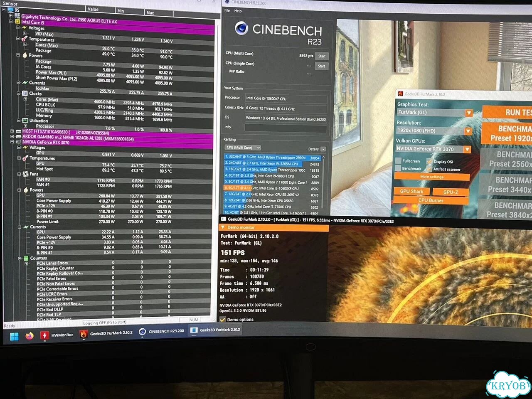Screen dimensions: 532x399
Task: Select the Intel Core i5-10600KF ranking bar
Action: point(271,188)
